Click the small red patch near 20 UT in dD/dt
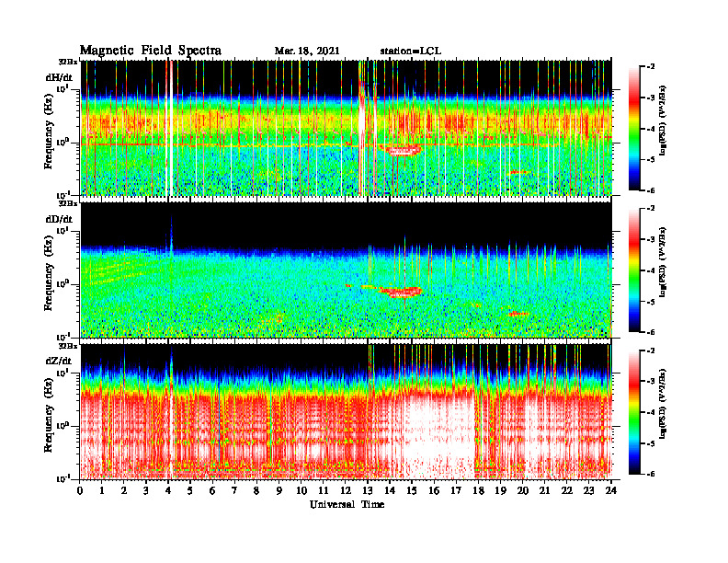728x563 pixels. (518, 314)
